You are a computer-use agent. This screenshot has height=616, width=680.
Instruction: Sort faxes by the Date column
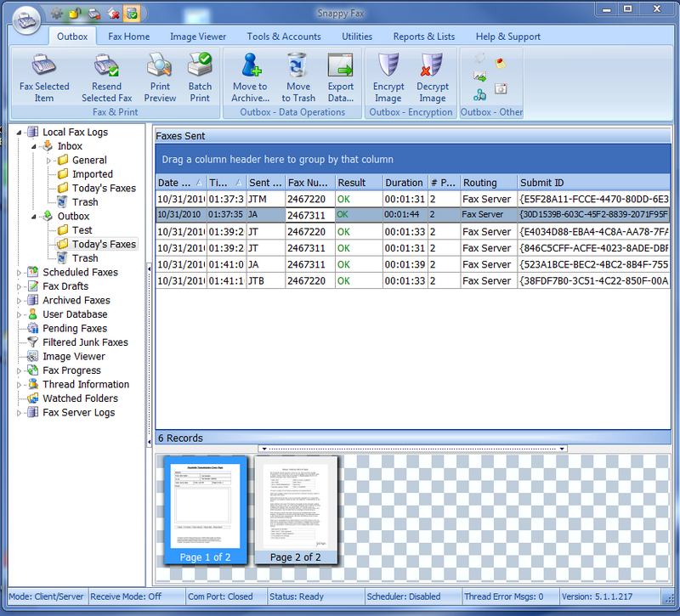(x=177, y=182)
